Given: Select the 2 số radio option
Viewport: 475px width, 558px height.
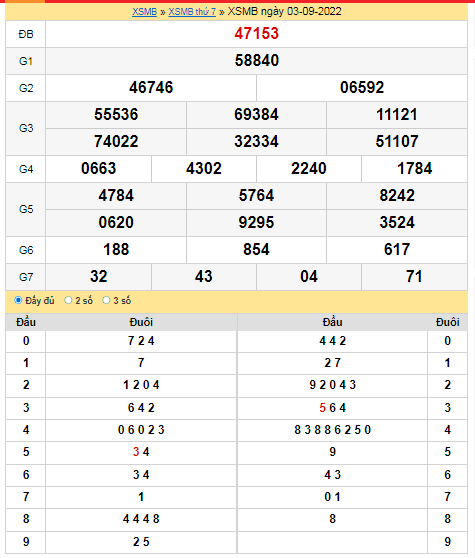Looking at the screenshot, I should click(68, 300).
